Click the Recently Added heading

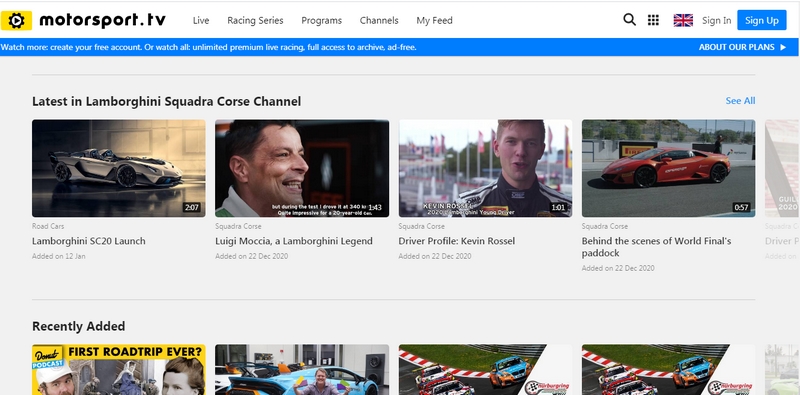pyautogui.click(x=79, y=326)
